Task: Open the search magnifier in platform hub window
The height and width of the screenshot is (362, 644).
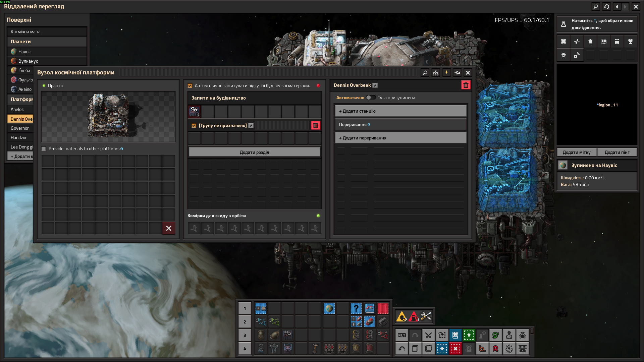Action: (x=425, y=73)
